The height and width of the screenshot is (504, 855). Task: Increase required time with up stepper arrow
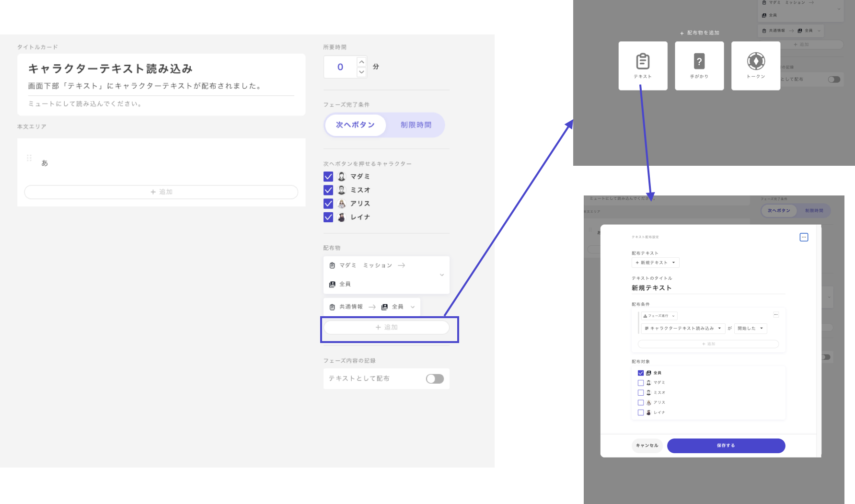[362, 62]
